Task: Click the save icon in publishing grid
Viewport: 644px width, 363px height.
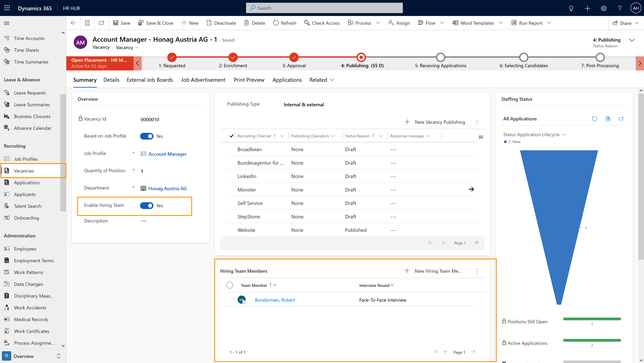Action: point(480,137)
